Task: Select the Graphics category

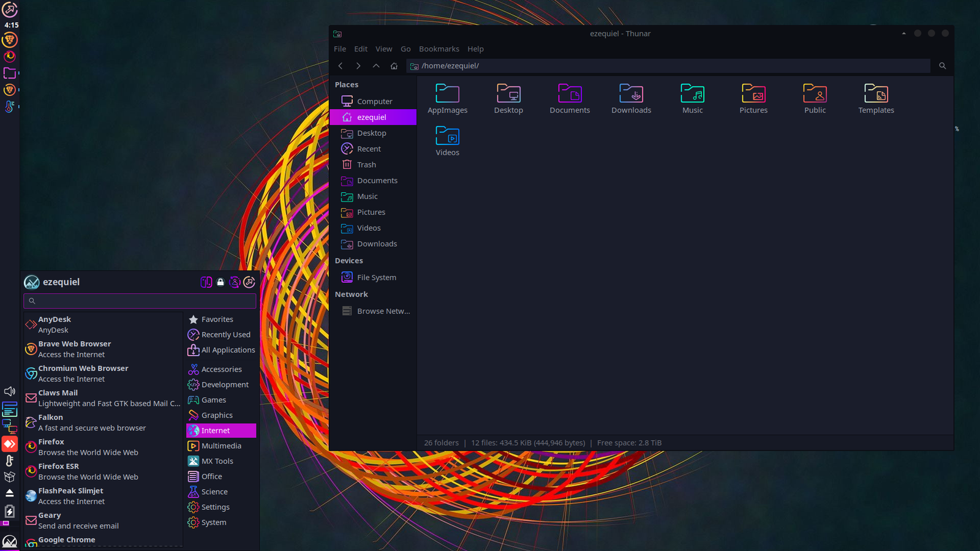Action: point(221,415)
